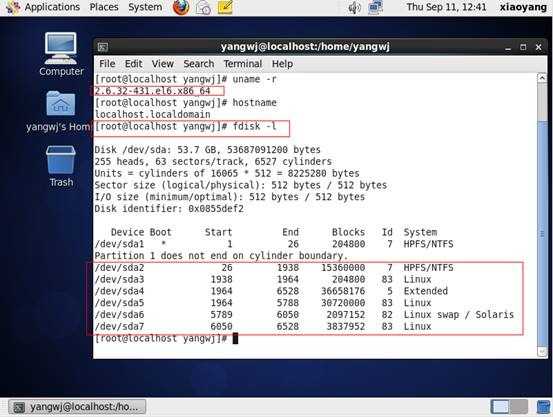Click the network connection icon
The width and height of the screenshot is (553, 417).
tap(375, 7)
